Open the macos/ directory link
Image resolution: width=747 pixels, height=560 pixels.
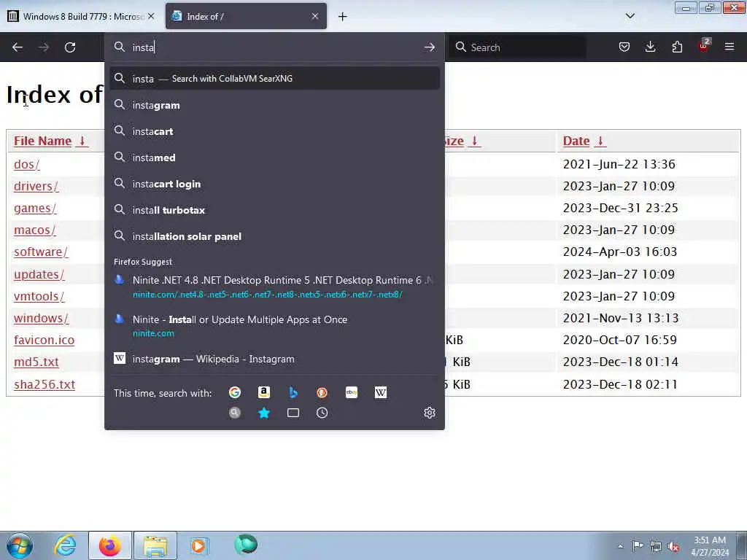coord(35,230)
